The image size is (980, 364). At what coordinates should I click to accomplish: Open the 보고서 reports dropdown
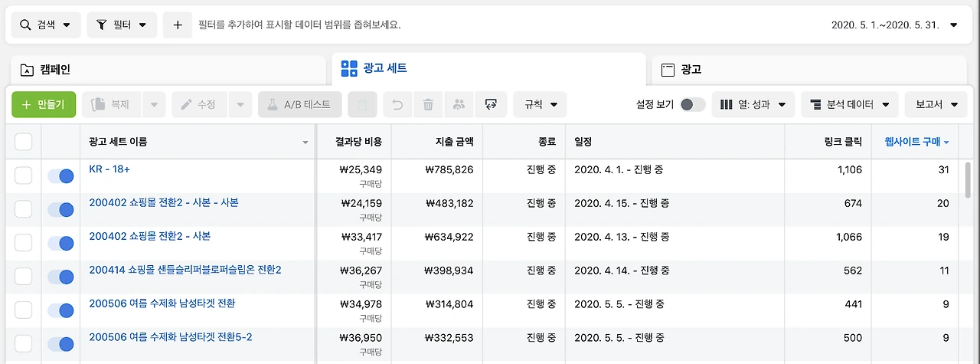936,104
